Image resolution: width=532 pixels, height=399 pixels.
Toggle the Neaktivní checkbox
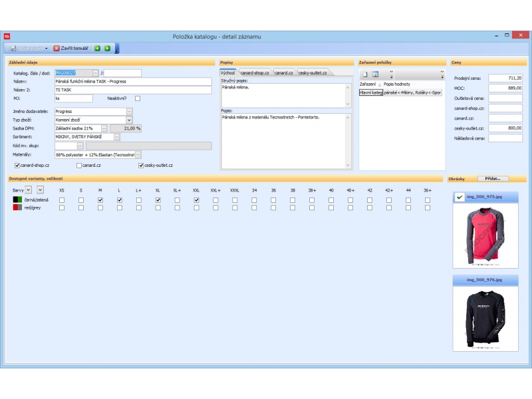click(138, 98)
